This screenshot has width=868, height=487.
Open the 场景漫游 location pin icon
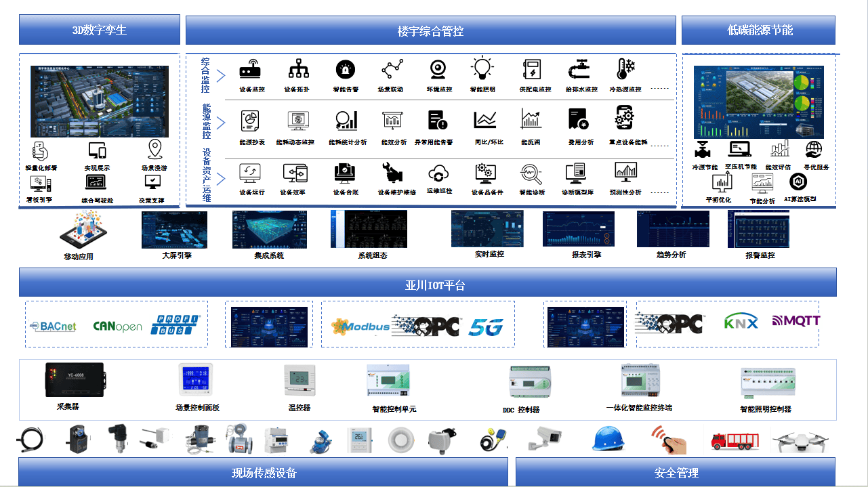(154, 150)
